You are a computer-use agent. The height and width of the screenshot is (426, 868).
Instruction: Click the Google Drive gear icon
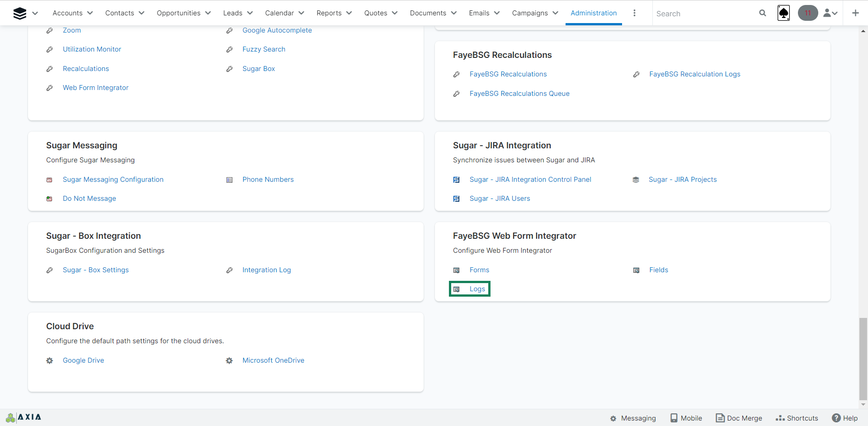[x=50, y=360]
